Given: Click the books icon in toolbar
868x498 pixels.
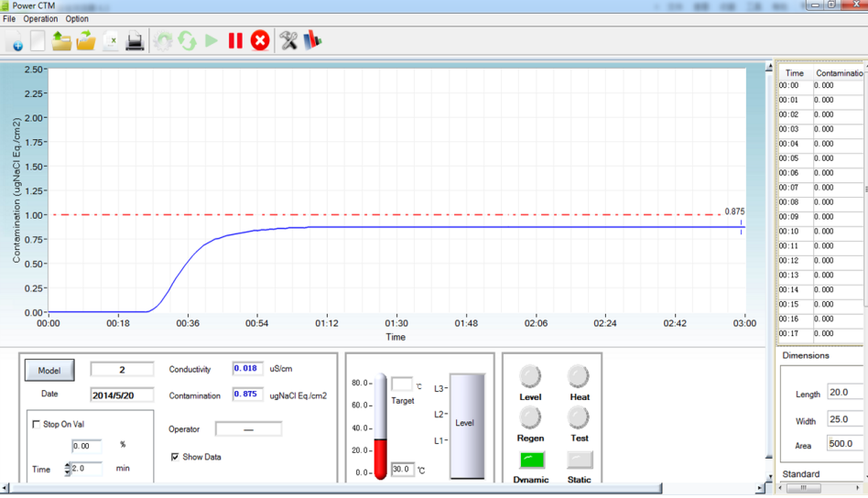Looking at the screenshot, I should (x=312, y=41).
